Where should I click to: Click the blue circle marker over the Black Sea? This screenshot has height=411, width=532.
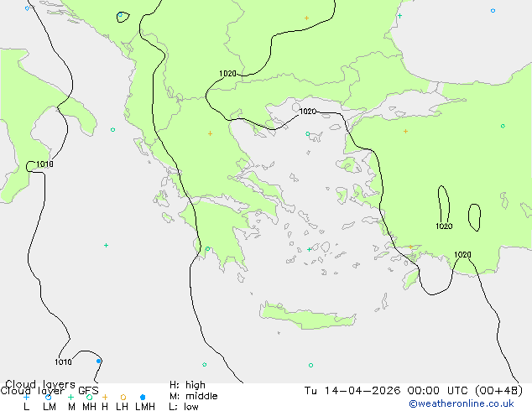(493, 11)
